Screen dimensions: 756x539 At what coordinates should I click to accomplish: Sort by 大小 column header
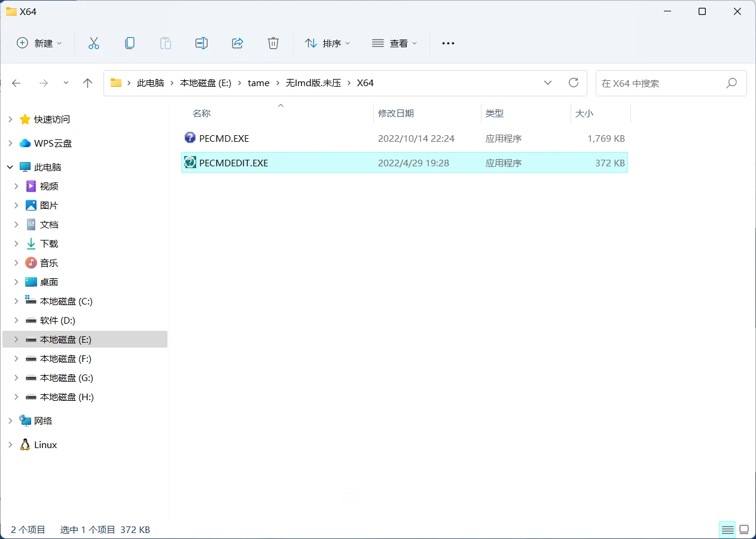tap(584, 113)
